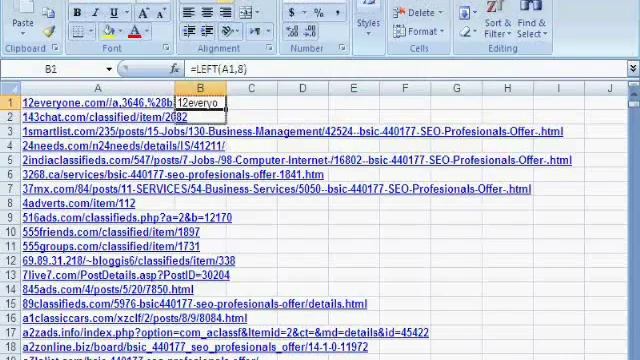Open the 845ads.com posts link

(x=108, y=289)
